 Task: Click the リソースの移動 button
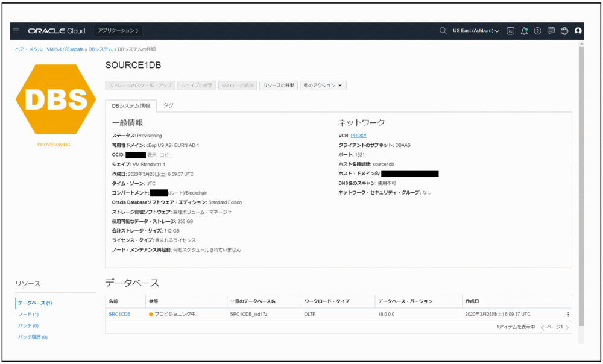(279, 86)
